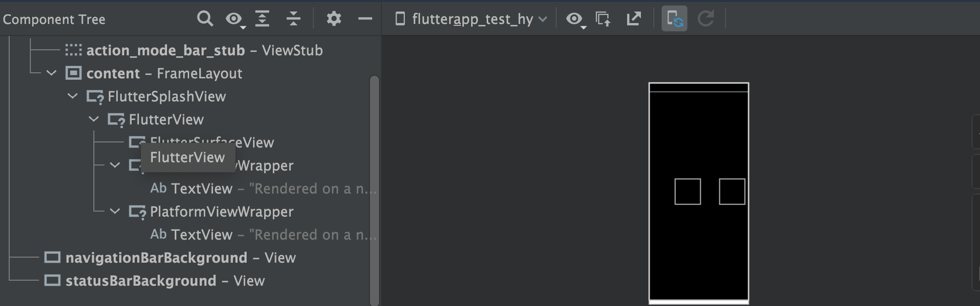
Task: Collapse the content FrameLayout node
Action: pos(52,73)
